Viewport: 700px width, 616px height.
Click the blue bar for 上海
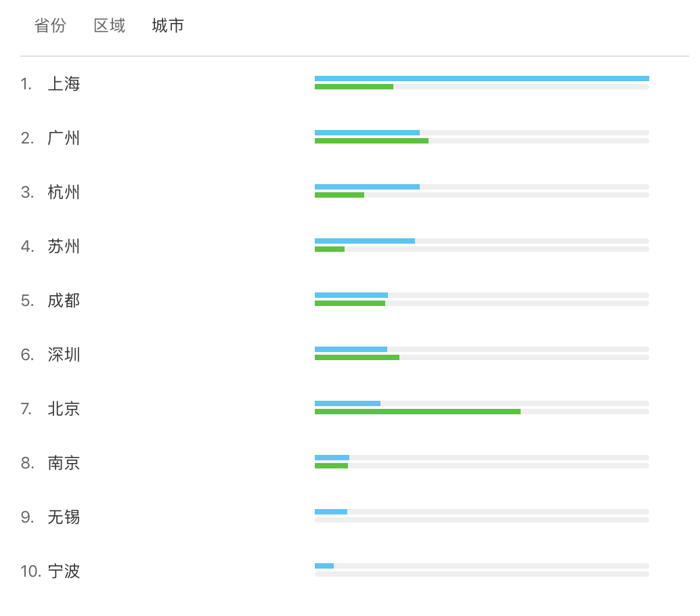[481, 79]
